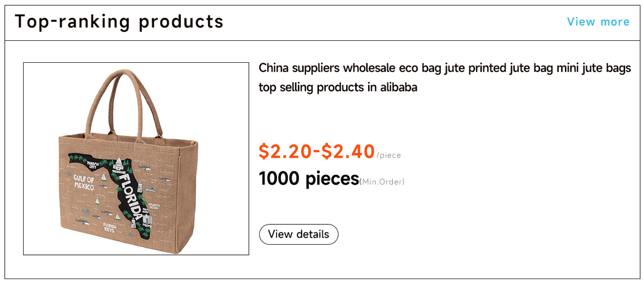Click the View details button

(x=298, y=235)
